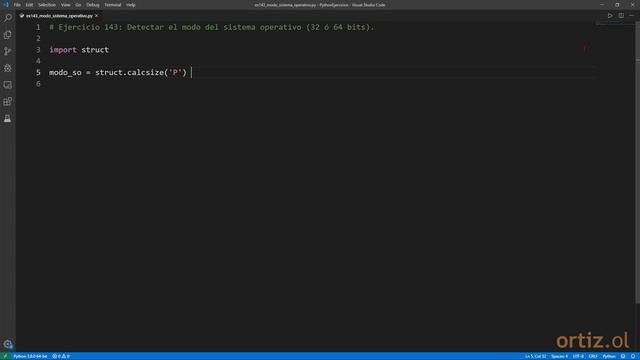Click the variable 'modo_so' on line 5
The image size is (640, 360).
(65, 73)
